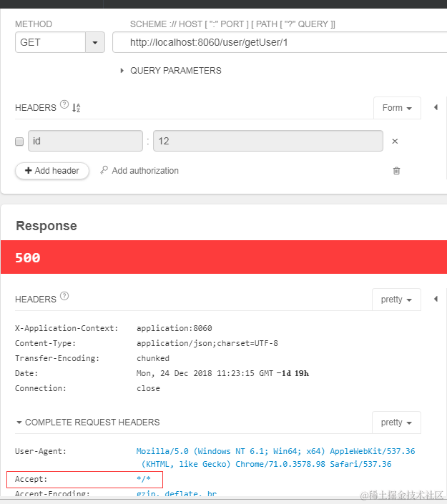447x504 pixels.
Task: Select the GET method field
Action: coord(50,42)
